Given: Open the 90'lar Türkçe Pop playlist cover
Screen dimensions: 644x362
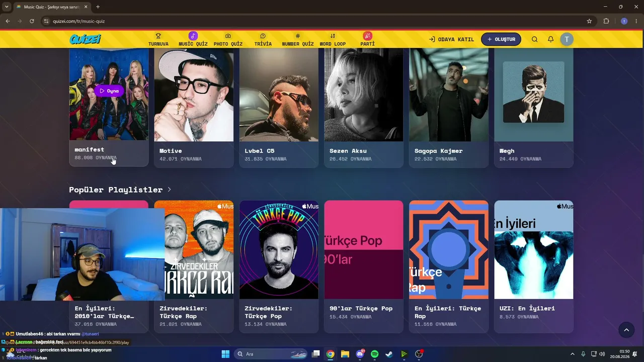Looking at the screenshot, I should click(364, 249).
